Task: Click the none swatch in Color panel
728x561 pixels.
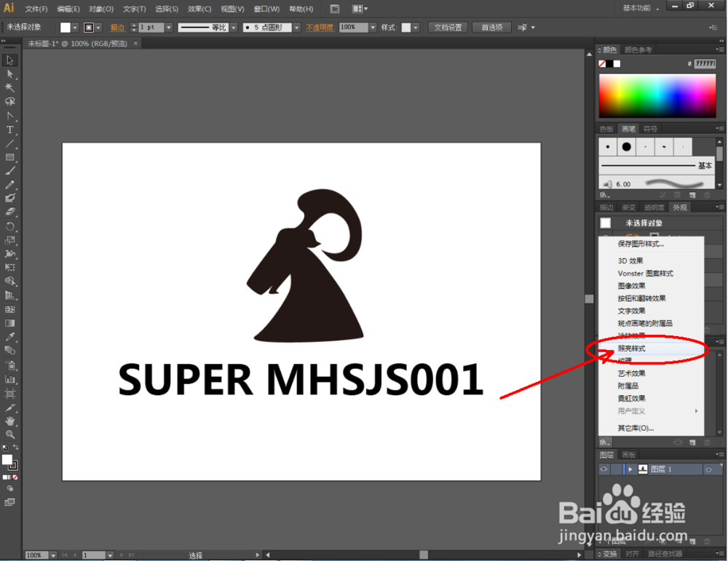Action: click(602, 63)
